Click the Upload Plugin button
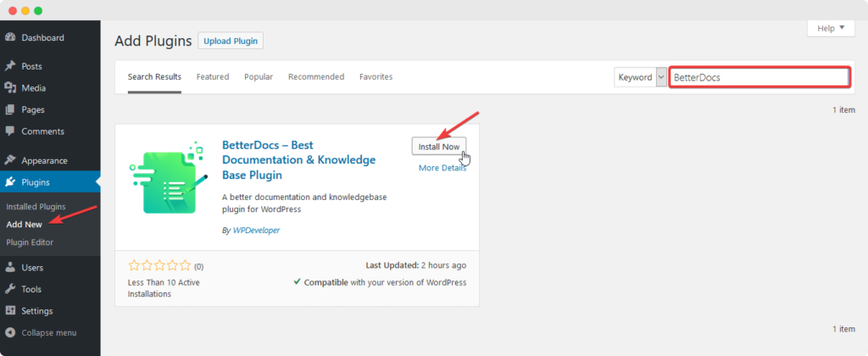The height and width of the screenshot is (356, 868). (231, 41)
